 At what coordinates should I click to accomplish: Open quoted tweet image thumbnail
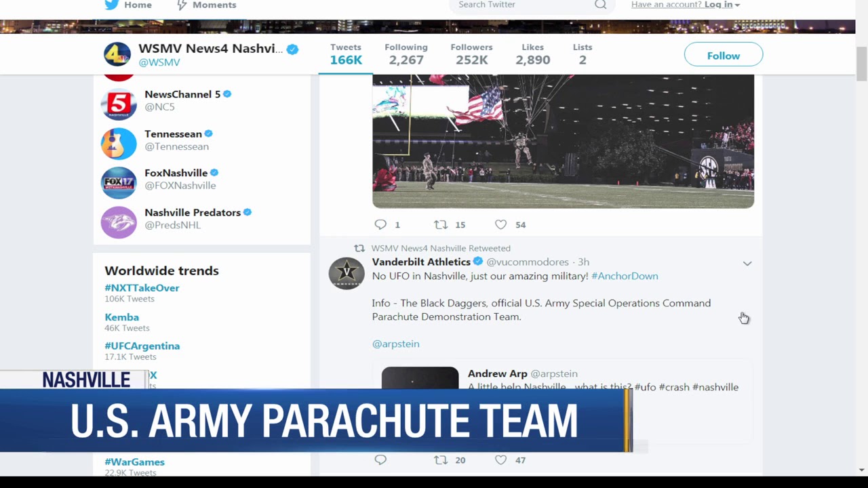coord(420,378)
